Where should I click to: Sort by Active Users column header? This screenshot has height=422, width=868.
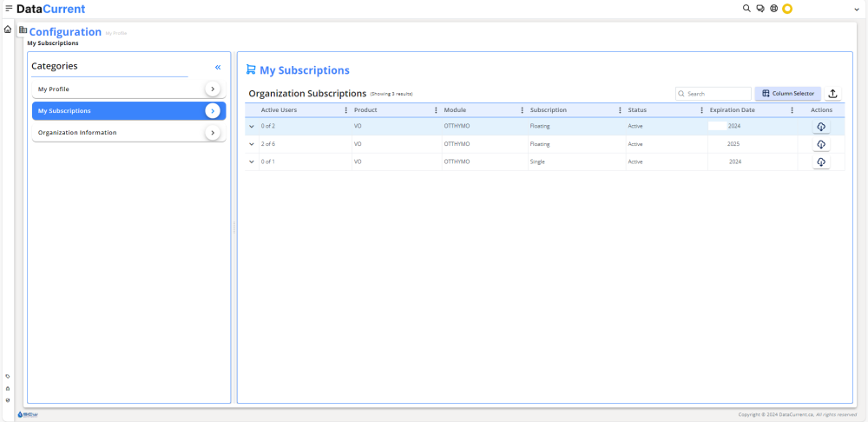(x=279, y=110)
